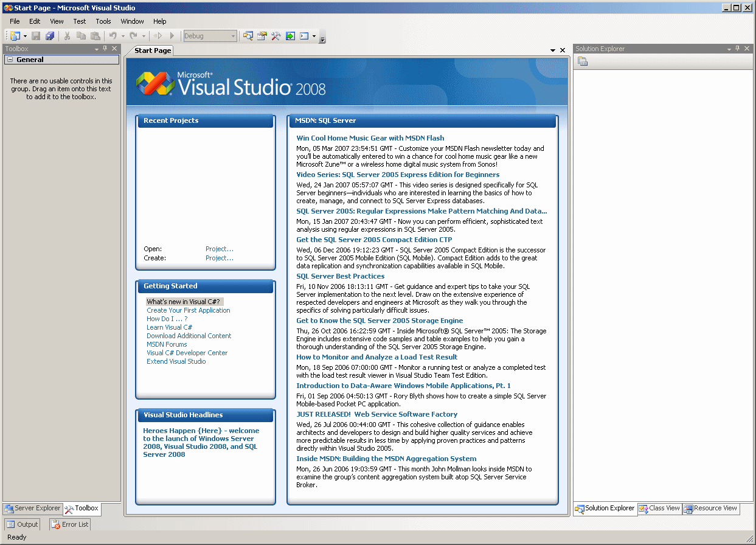Open the New Project dropdown arrow
Image resolution: width=756 pixels, height=545 pixels.
pyautogui.click(x=25, y=36)
